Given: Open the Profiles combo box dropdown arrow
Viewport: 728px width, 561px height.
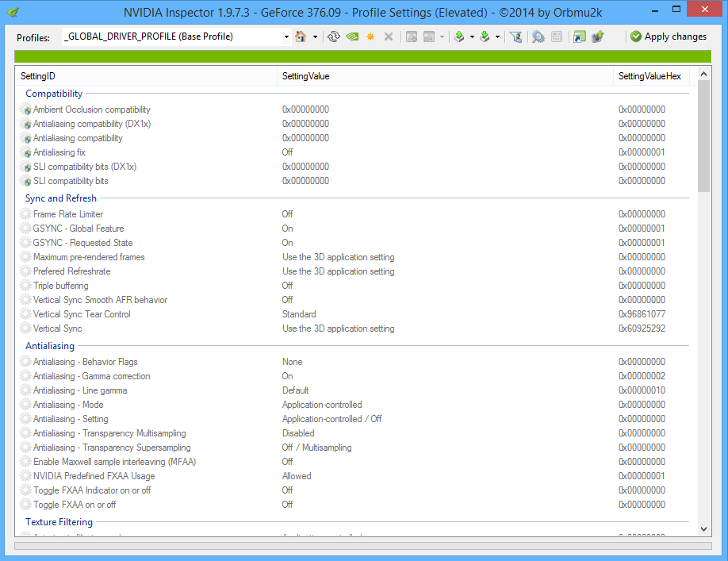Looking at the screenshot, I should tap(286, 37).
